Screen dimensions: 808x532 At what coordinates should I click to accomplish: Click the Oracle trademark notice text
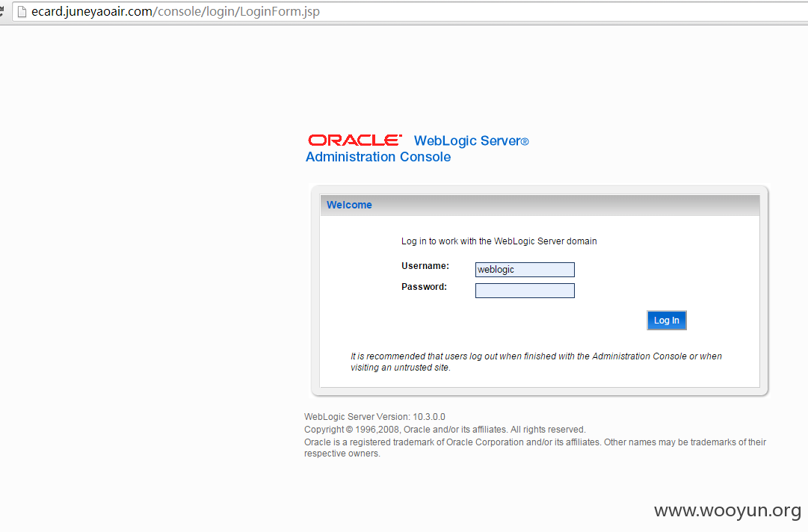coord(535,448)
